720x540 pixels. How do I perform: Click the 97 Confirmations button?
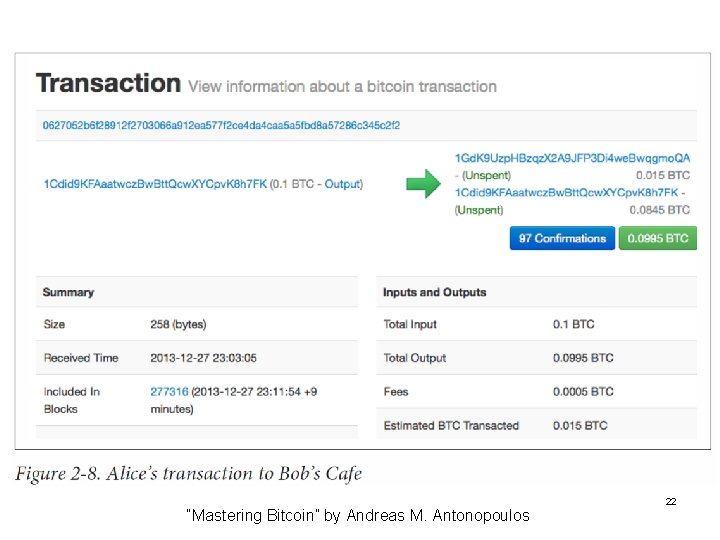[x=562, y=238]
